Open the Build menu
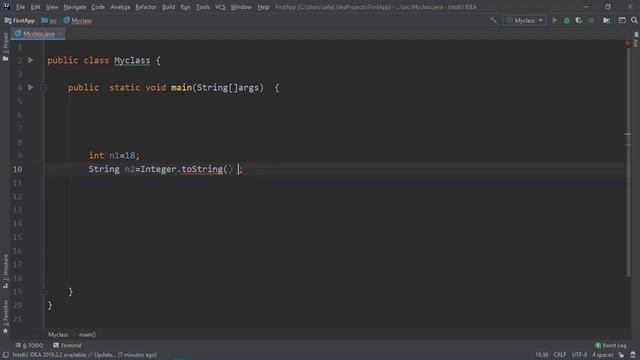This screenshot has height=360, width=640. tap(168, 7)
